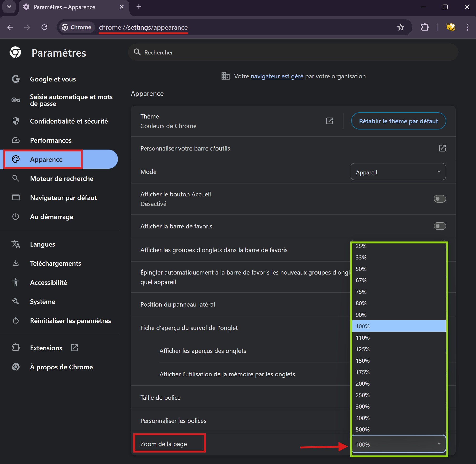Screen dimensions: 476x464
Task: Open the Extensions puzzle icon
Action: 425,27
